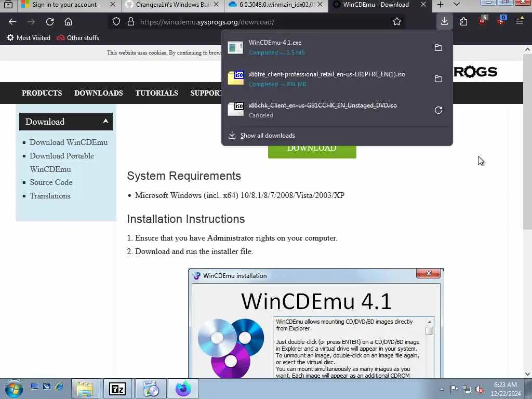Open the extensions puzzle icon
532x399 pixels.
[x=463, y=22]
